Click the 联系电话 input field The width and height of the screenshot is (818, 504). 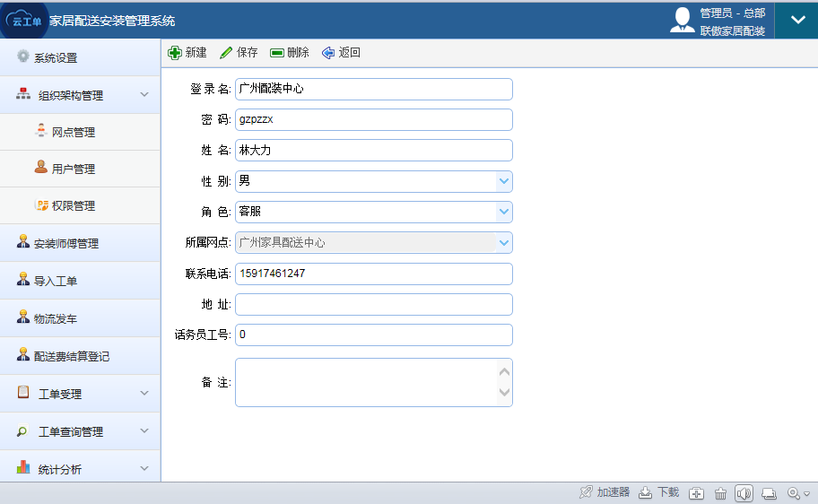pyautogui.click(x=373, y=274)
